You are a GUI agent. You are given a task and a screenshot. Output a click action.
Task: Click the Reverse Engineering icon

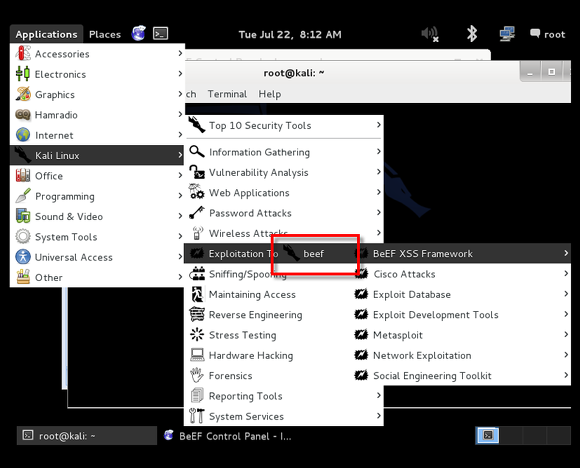pos(197,314)
